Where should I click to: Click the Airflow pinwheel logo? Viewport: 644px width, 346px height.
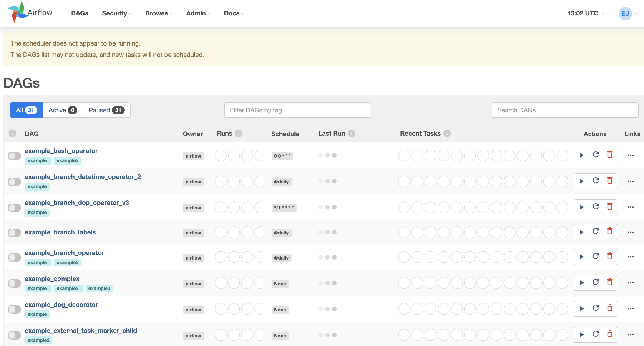18,12
